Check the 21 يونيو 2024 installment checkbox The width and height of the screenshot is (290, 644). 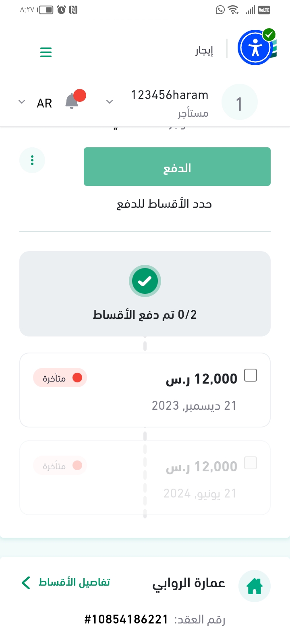[251, 463]
